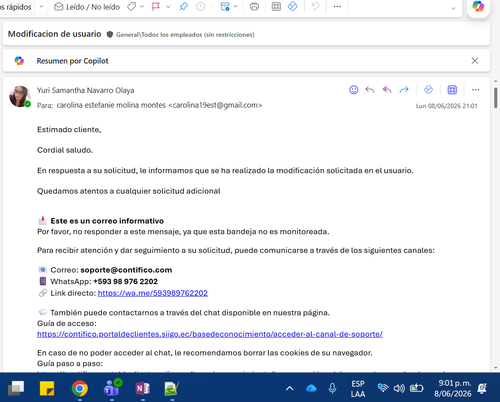Open Copilot from the top-right colorful icon

(x=478, y=7)
